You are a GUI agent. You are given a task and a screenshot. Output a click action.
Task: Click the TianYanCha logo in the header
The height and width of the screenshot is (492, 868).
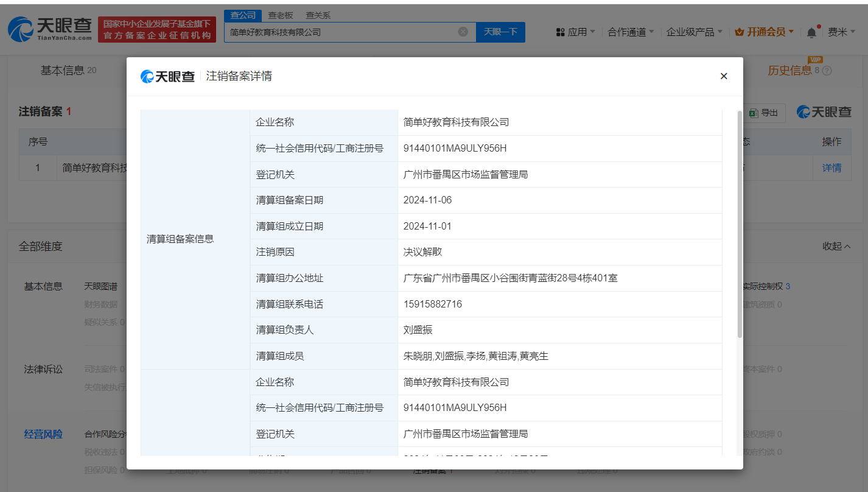click(50, 29)
